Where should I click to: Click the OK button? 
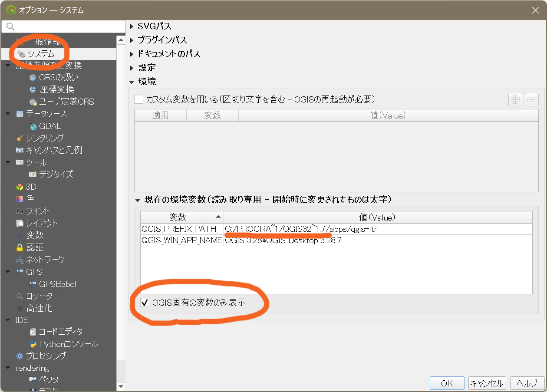(447, 382)
